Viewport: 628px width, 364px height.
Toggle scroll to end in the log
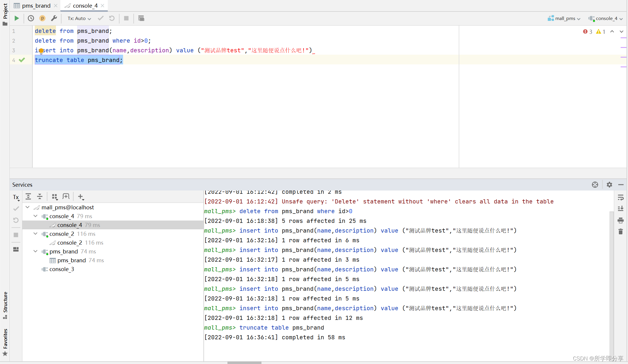click(x=621, y=208)
